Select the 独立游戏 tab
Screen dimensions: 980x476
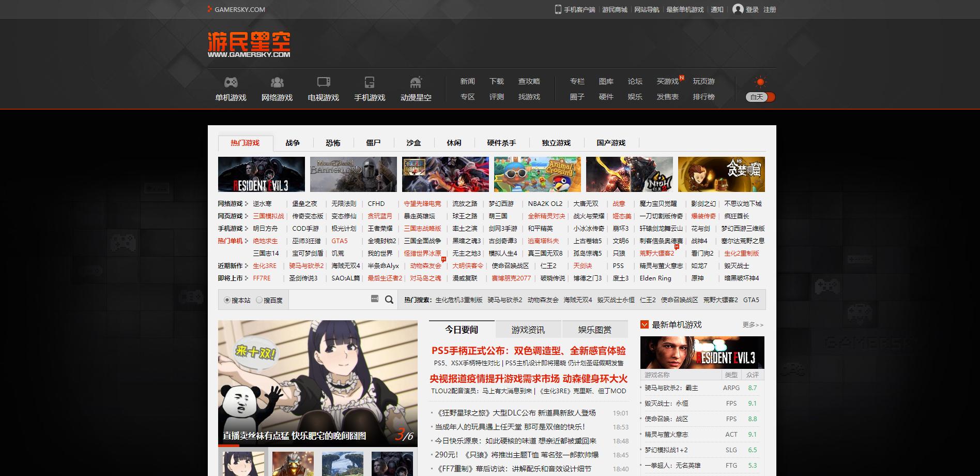tap(556, 143)
